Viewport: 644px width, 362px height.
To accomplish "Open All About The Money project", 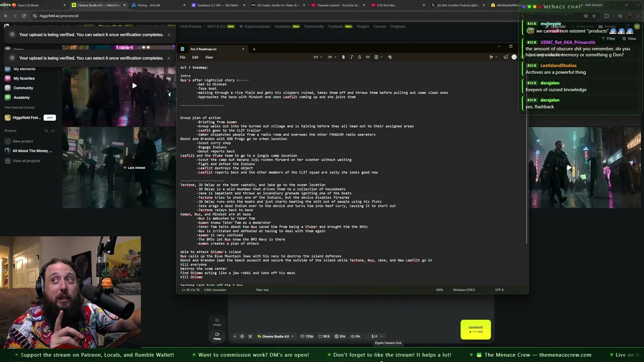I will click(32, 151).
